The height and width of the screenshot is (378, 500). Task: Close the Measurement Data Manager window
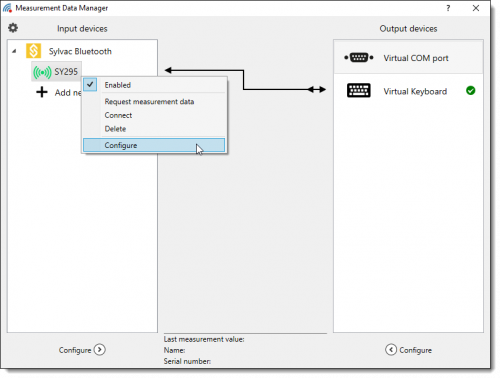476,8
